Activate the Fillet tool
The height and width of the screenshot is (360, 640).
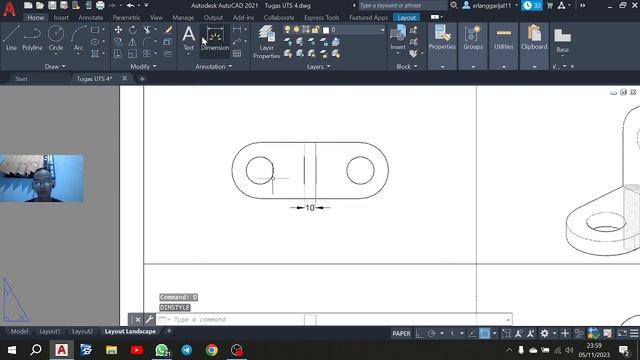(x=147, y=42)
